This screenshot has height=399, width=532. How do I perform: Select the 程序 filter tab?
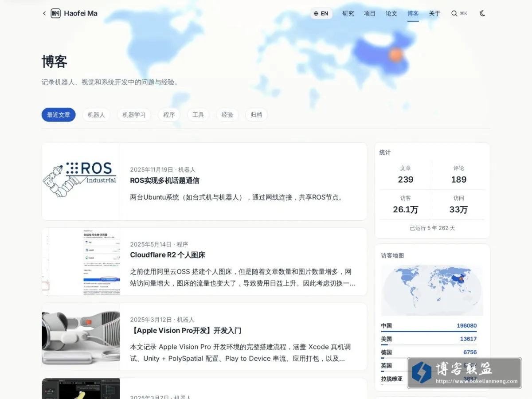[169, 115]
